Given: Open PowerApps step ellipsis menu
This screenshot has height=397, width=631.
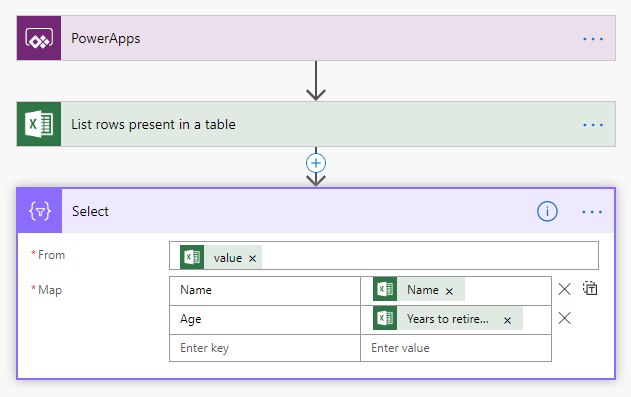Looking at the screenshot, I should click(x=593, y=39).
